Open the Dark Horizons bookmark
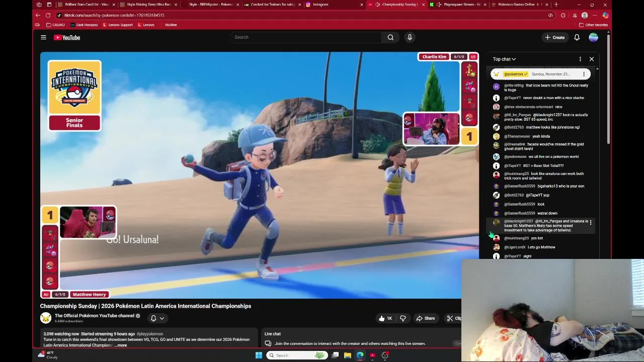This screenshot has height=362, width=644. click(85, 25)
